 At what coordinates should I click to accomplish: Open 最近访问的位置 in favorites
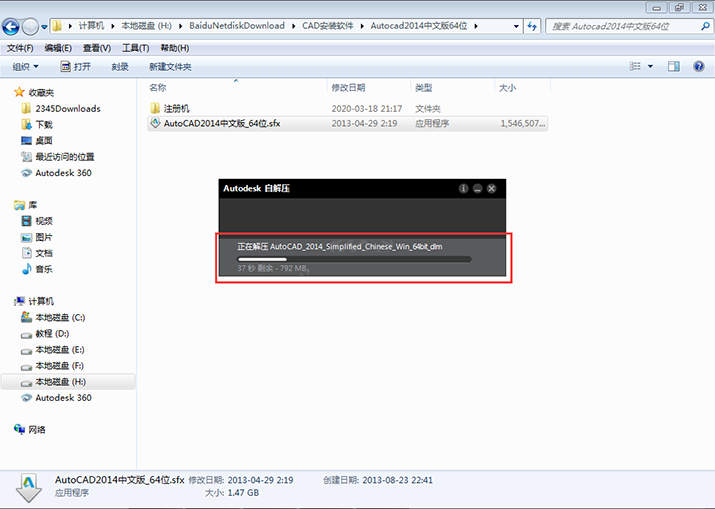58,157
